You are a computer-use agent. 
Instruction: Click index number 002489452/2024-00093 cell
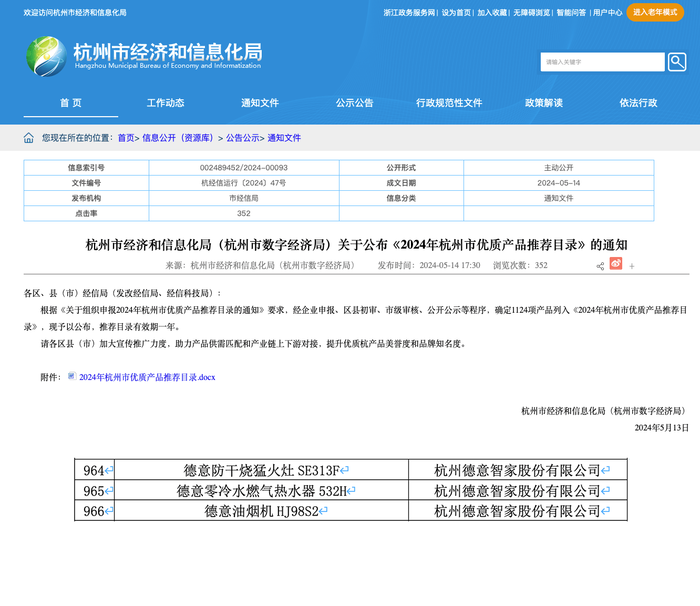(x=244, y=168)
